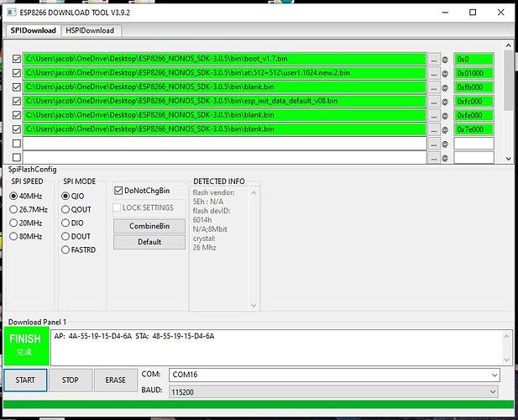Minimize the download tool window

(445, 13)
